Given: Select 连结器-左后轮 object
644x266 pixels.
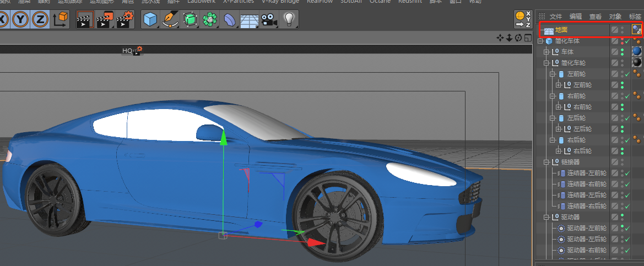Looking at the screenshot, I should (x=587, y=195).
